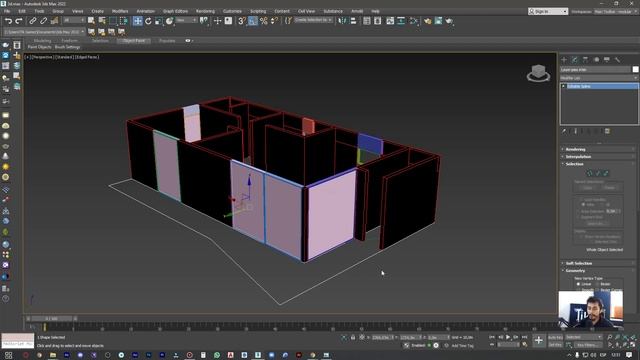Click the Set Key button

point(555,345)
